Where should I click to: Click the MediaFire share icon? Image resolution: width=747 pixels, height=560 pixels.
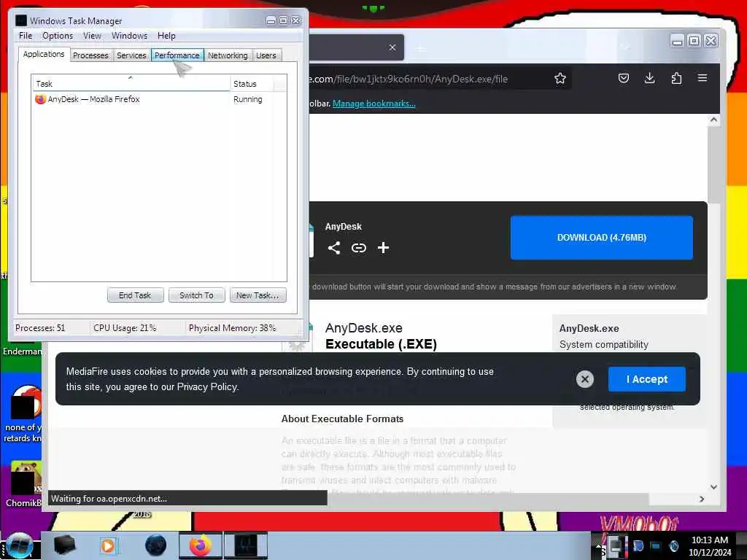[334, 248]
